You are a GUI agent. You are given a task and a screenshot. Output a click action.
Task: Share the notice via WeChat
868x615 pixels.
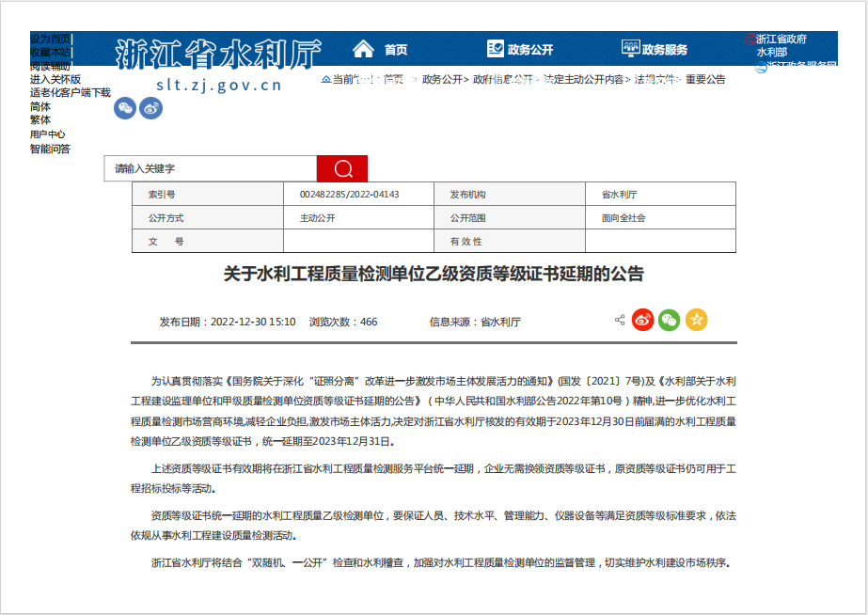point(670,320)
